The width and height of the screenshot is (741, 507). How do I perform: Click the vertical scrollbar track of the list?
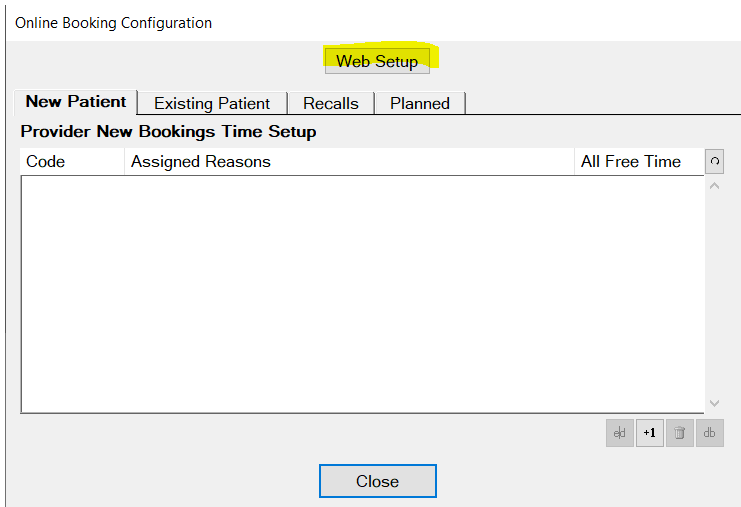(715, 294)
